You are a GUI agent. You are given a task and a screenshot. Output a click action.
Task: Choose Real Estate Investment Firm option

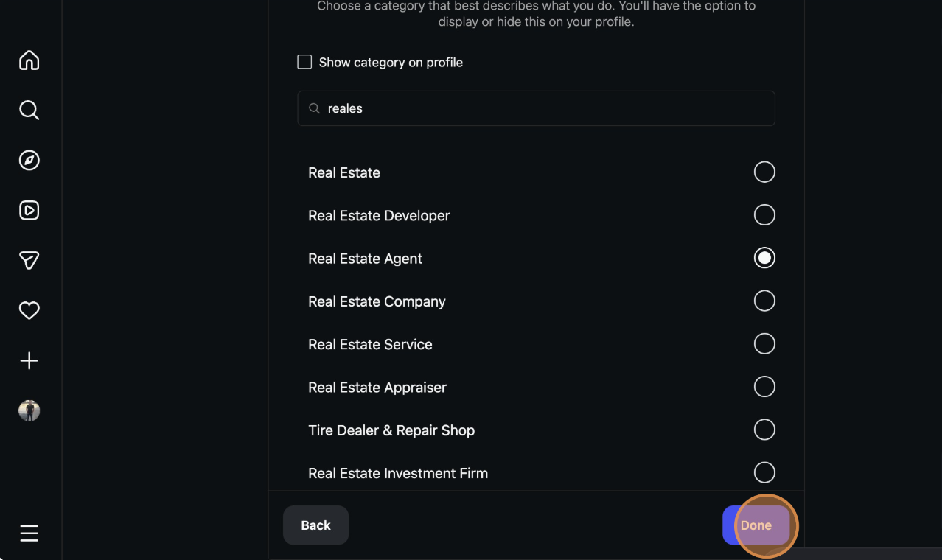coord(764,472)
